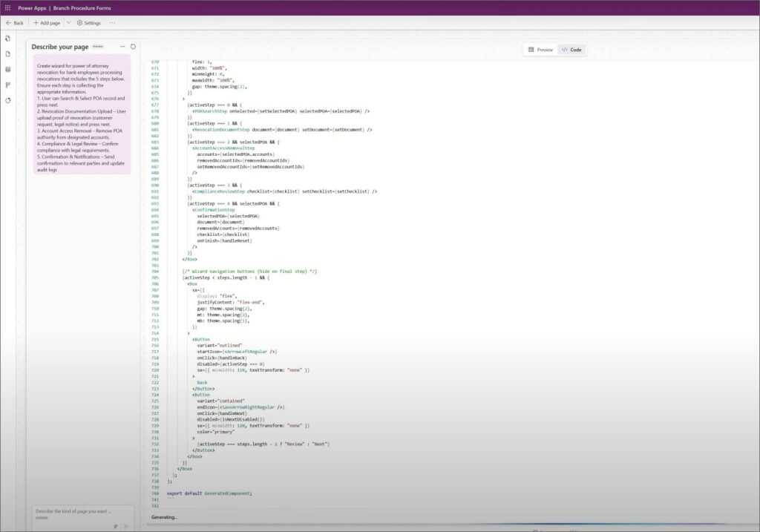Click the pink prompt message bubble
The width and height of the screenshot is (760, 532).
click(82, 114)
